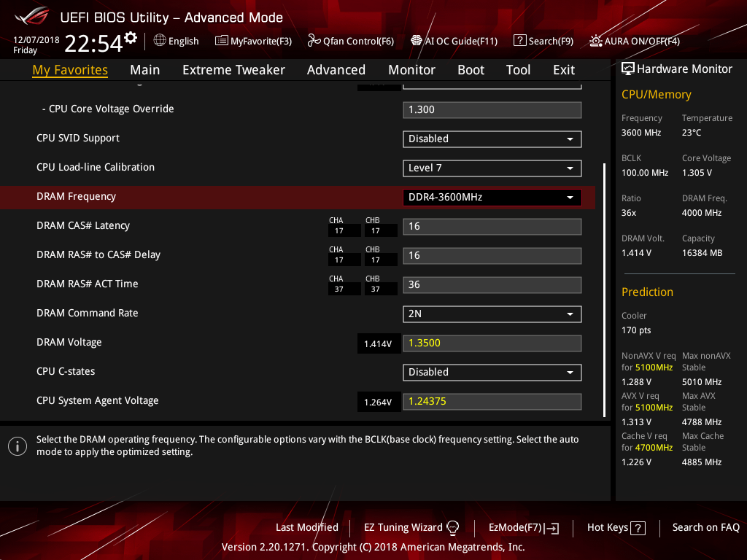Open MyFavorite(F3) list icon
This screenshot has height=560, width=747.
point(221,41)
